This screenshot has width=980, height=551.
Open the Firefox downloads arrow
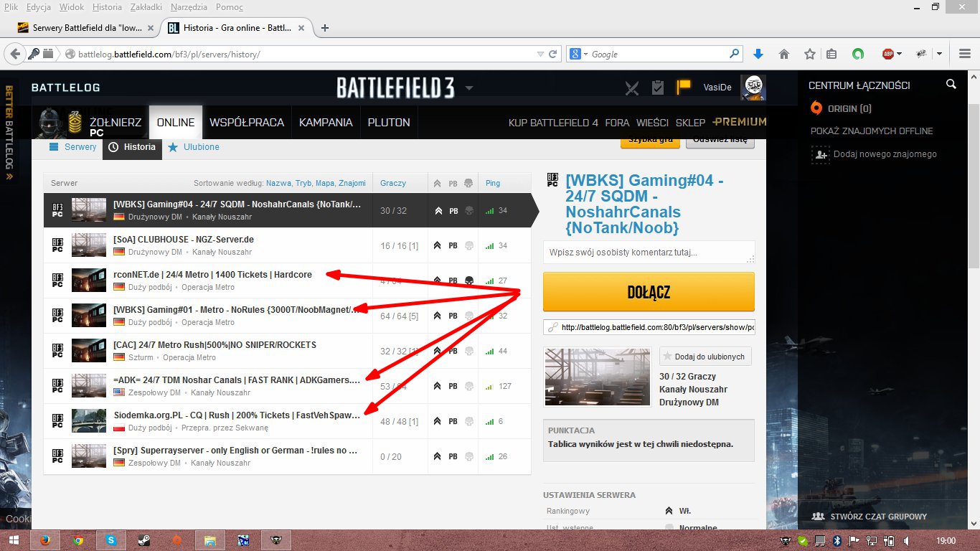click(758, 54)
